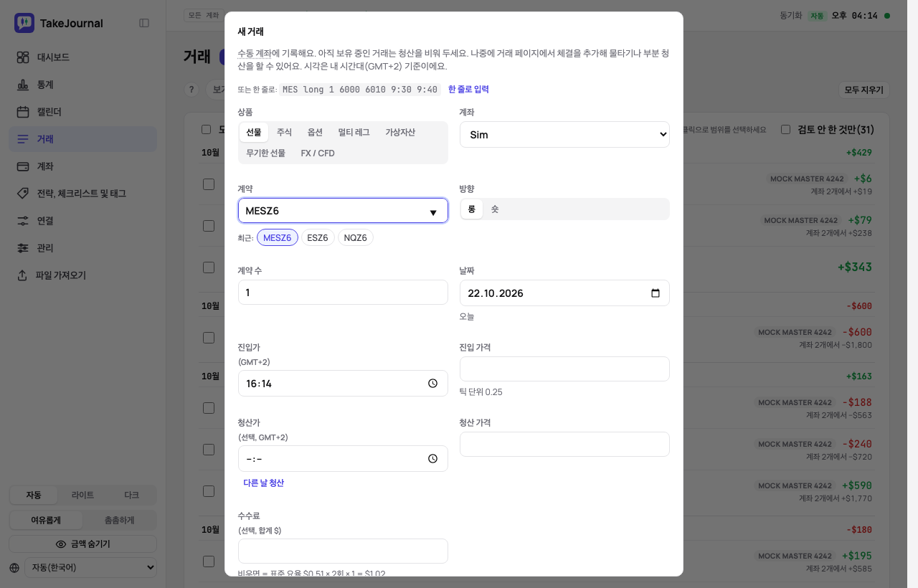This screenshot has width=918, height=588.
Task: Select the 옵션 product tab
Action: pyautogui.click(x=315, y=132)
